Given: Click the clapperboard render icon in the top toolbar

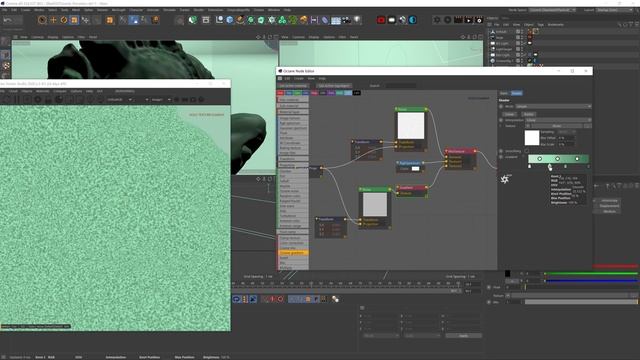Looking at the screenshot, I should [458, 20].
